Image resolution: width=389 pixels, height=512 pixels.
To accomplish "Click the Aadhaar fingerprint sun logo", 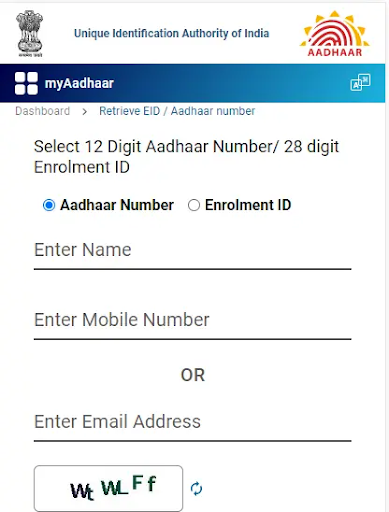I will pos(335,33).
